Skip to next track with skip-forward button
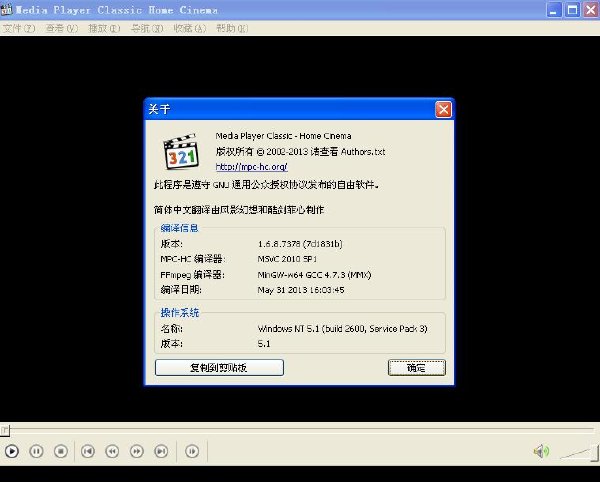600x482 pixels. pyautogui.click(x=161, y=451)
